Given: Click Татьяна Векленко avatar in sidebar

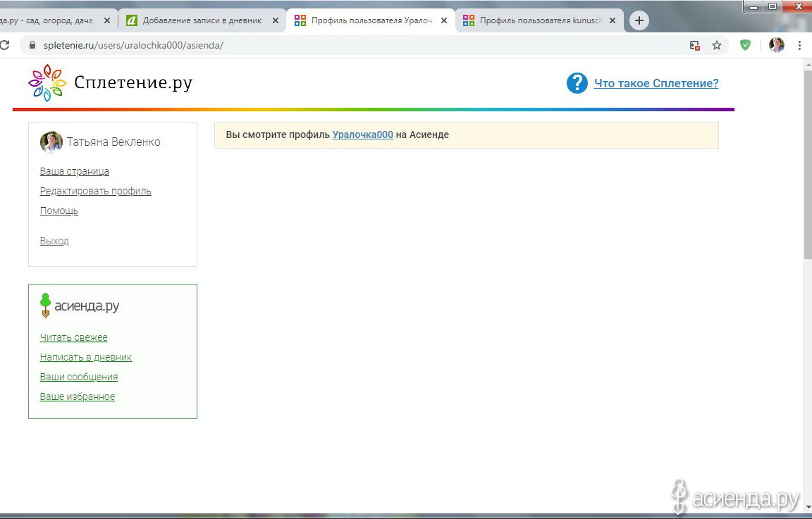Looking at the screenshot, I should tap(51, 142).
